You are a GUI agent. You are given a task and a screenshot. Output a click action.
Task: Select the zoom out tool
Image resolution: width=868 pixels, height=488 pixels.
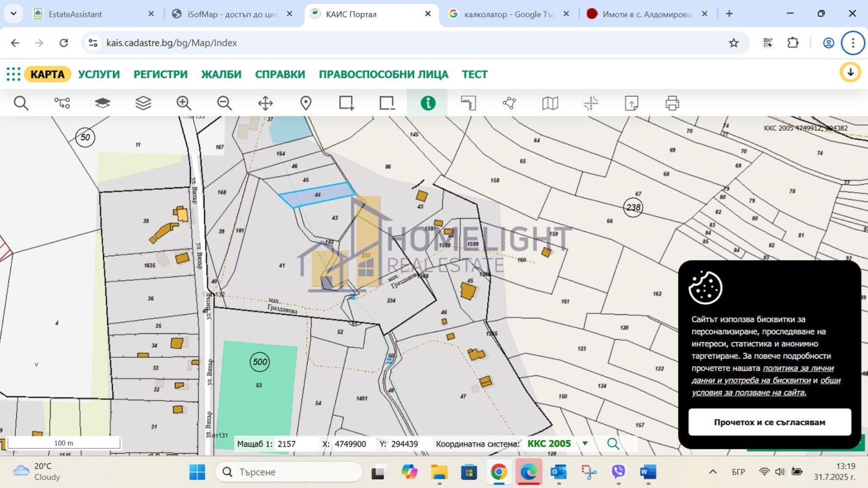pos(225,103)
